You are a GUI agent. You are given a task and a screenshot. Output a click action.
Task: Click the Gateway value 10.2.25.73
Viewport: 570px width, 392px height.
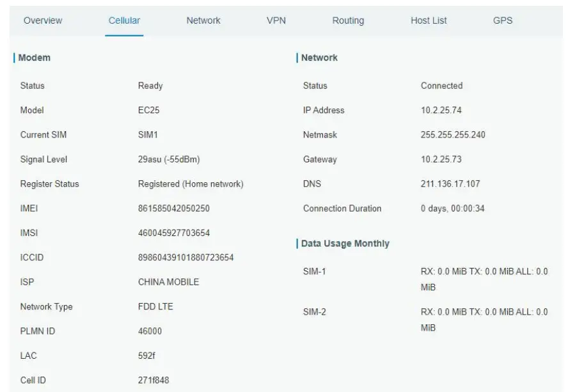[x=441, y=159]
